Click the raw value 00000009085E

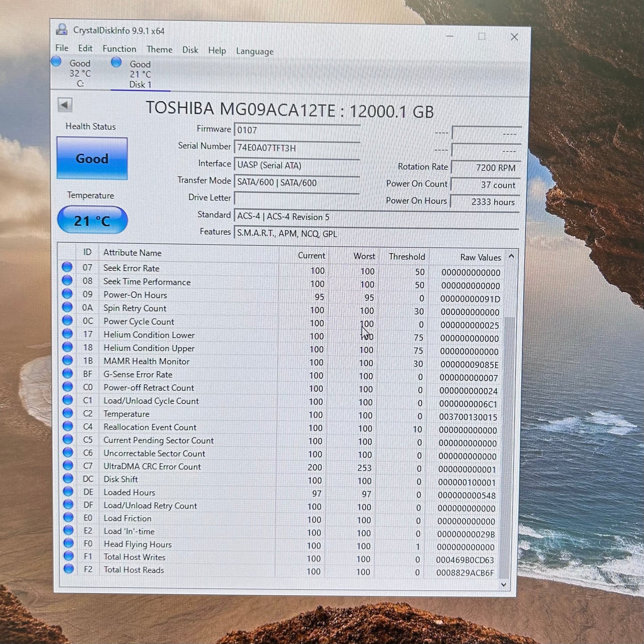click(x=469, y=365)
